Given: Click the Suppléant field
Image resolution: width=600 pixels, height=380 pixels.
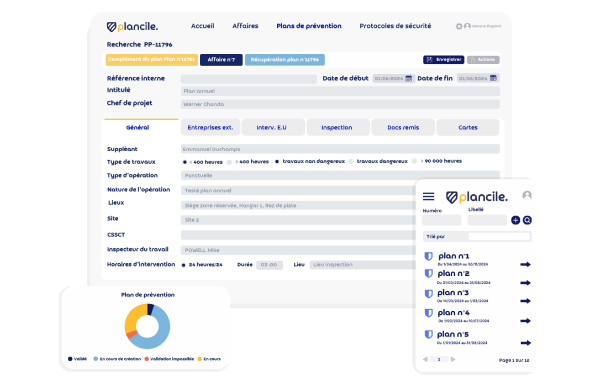Looking at the screenshot, I should tap(340, 149).
